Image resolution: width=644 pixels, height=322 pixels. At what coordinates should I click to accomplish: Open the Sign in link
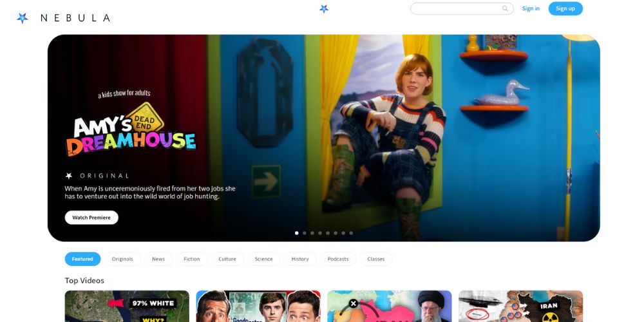pos(531,8)
